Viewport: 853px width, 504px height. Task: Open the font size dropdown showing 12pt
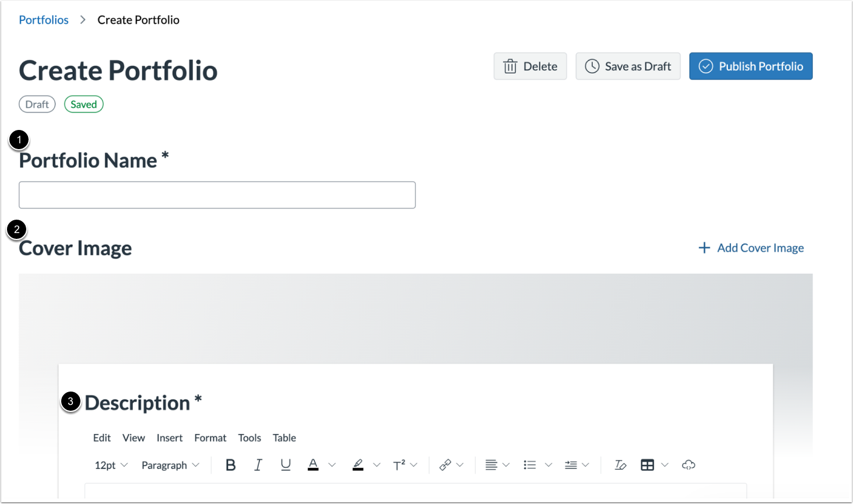[111, 464]
